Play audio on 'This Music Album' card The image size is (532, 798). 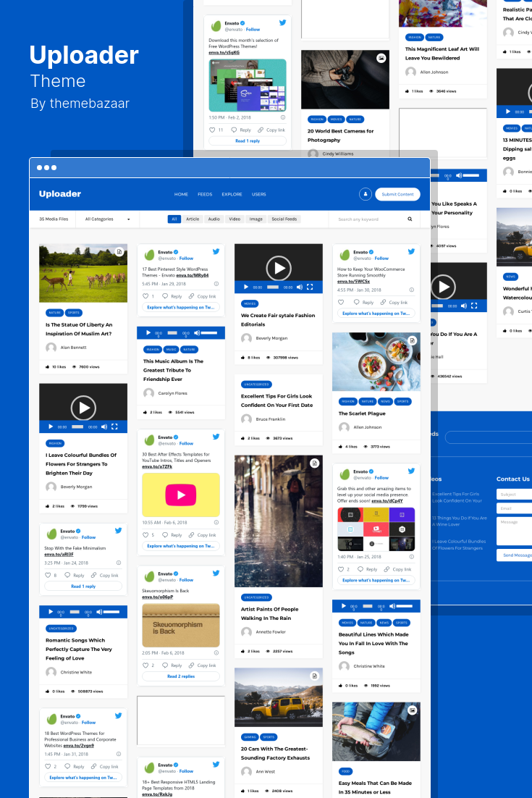(x=148, y=333)
